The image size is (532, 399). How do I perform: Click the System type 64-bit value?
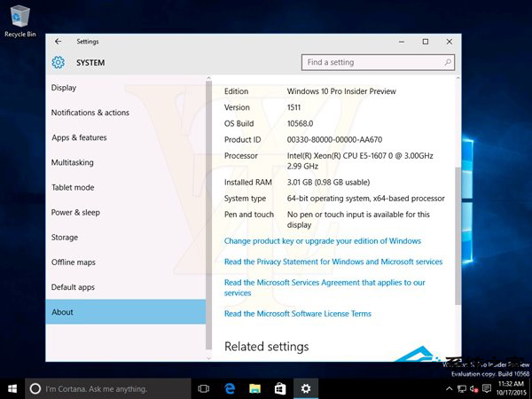365,199
